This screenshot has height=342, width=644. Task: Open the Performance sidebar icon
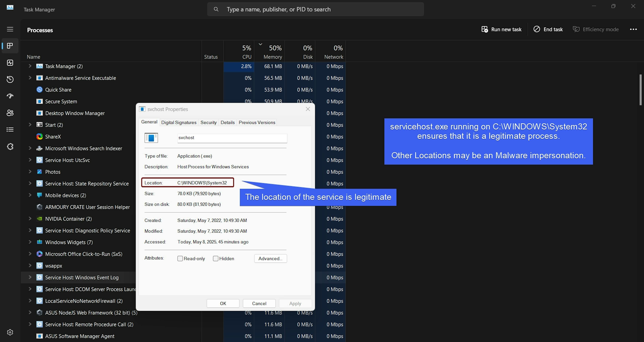[10, 63]
